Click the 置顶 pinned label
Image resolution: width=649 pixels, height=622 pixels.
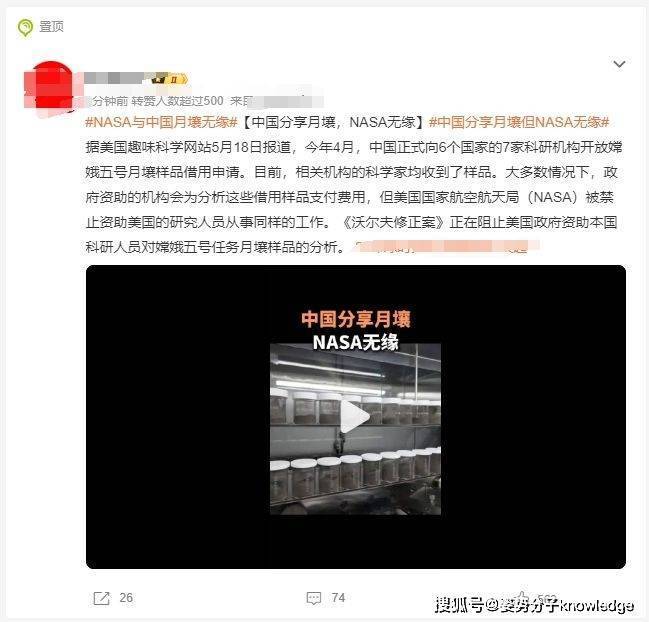point(51,26)
